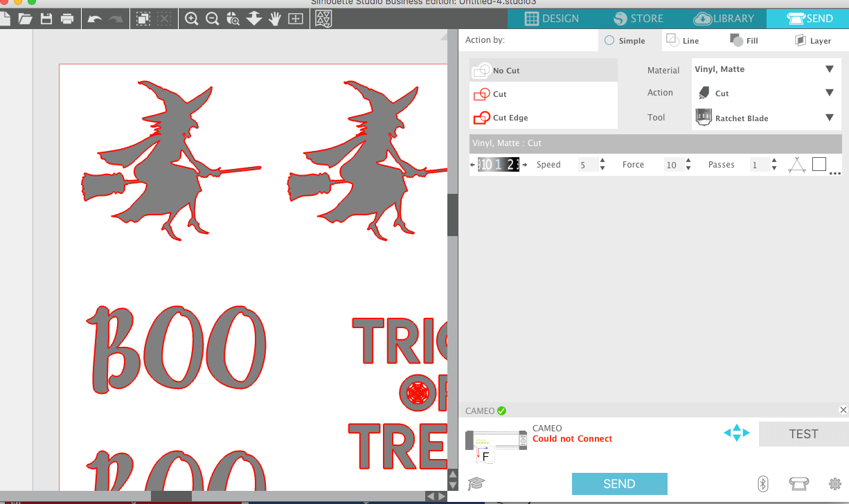Open the triangles pattern toolbar icon
This screenshot has height=504, width=849.
[323, 19]
